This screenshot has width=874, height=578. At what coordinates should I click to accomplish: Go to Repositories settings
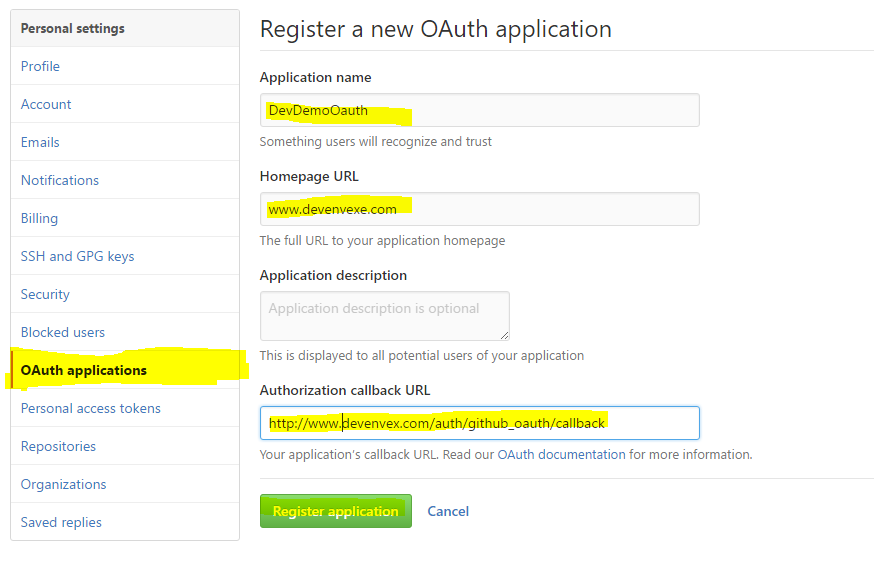pos(58,446)
